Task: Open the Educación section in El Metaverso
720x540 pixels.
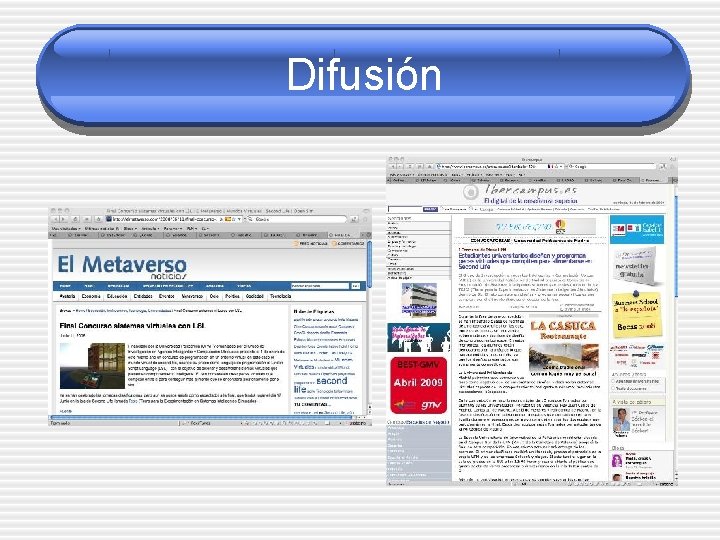Action: 117,297
